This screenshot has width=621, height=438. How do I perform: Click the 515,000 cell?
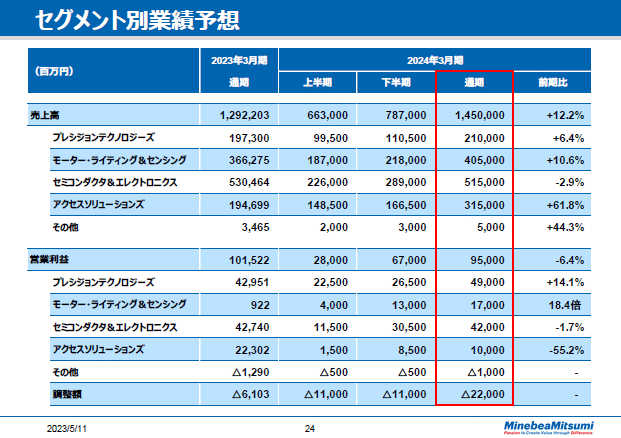pyautogui.click(x=484, y=183)
